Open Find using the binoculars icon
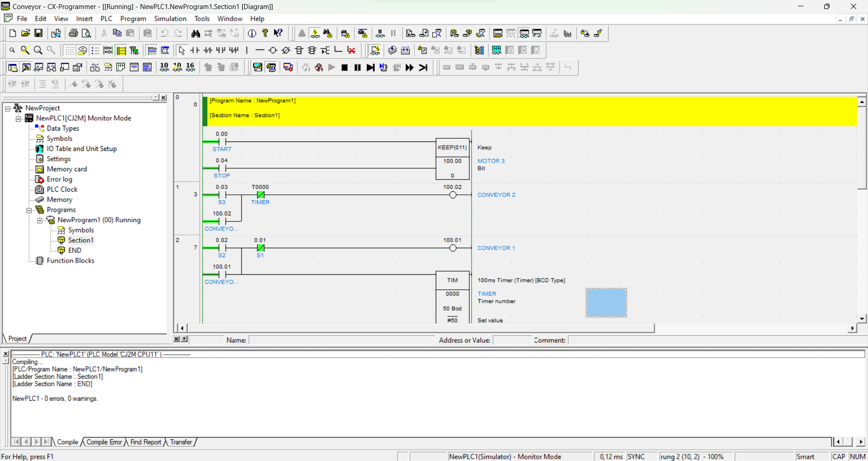This screenshot has width=868, height=461. pyautogui.click(x=195, y=33)
